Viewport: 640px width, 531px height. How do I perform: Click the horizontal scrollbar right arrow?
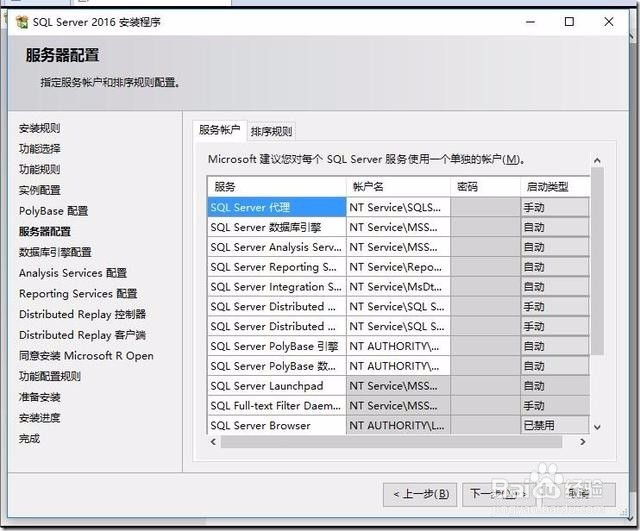583,442
